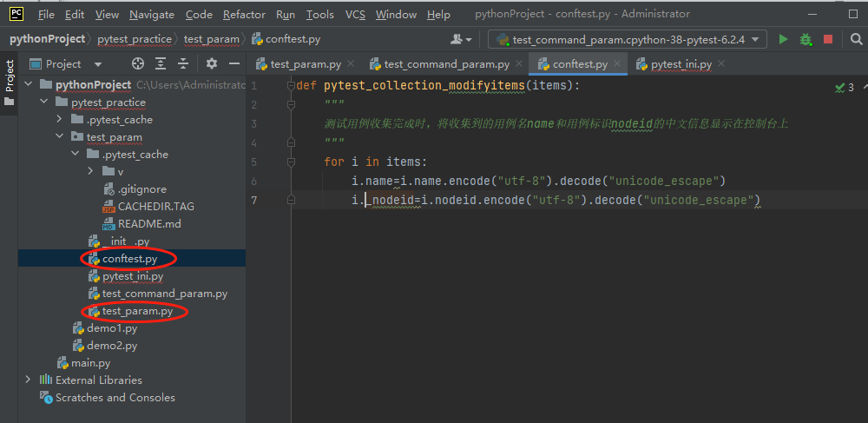The image size is (868, 423).
Task: Expand External Libraries node
Action: point(29,380)
